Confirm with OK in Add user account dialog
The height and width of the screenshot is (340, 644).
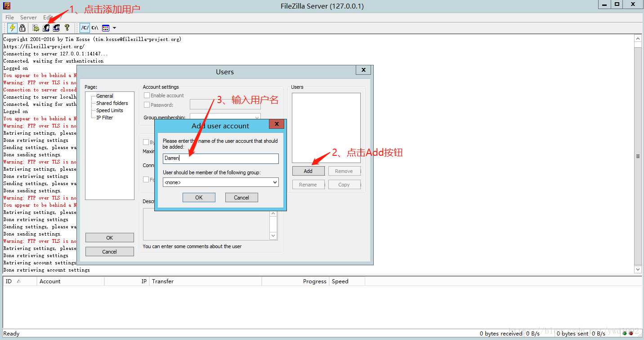coord(199,198)
